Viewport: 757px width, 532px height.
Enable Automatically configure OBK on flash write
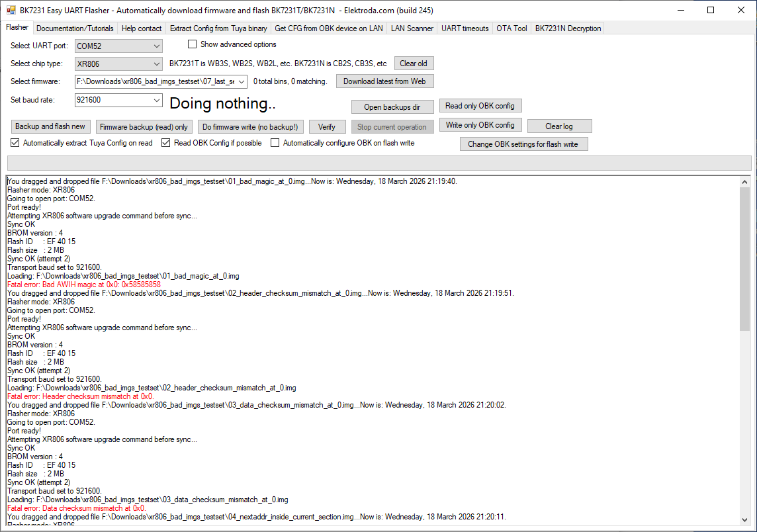tap(275, 143)
